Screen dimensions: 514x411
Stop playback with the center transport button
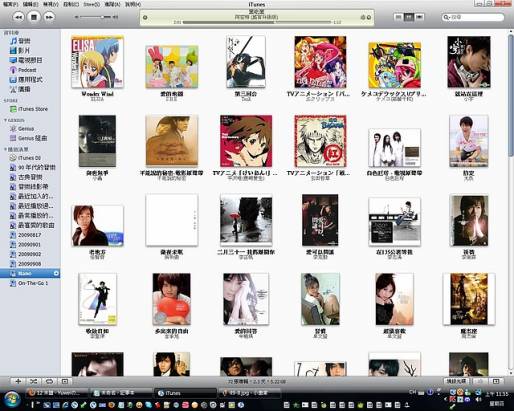tap(34, 17)
